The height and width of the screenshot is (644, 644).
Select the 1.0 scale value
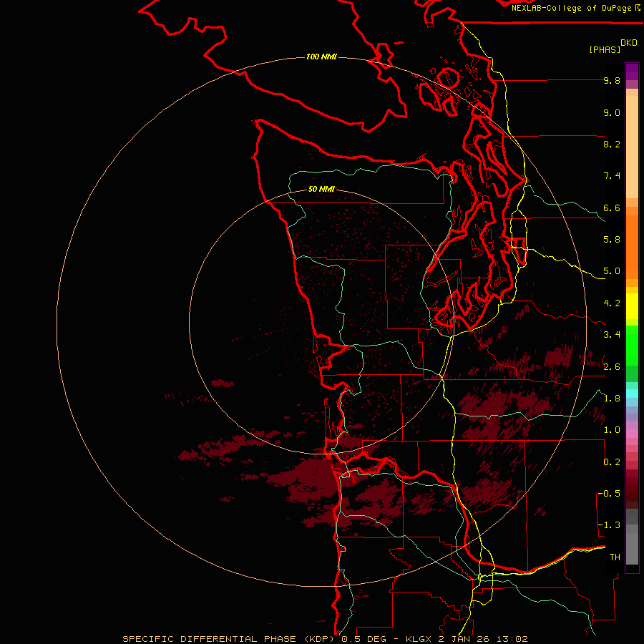click(x=612, y=430)
